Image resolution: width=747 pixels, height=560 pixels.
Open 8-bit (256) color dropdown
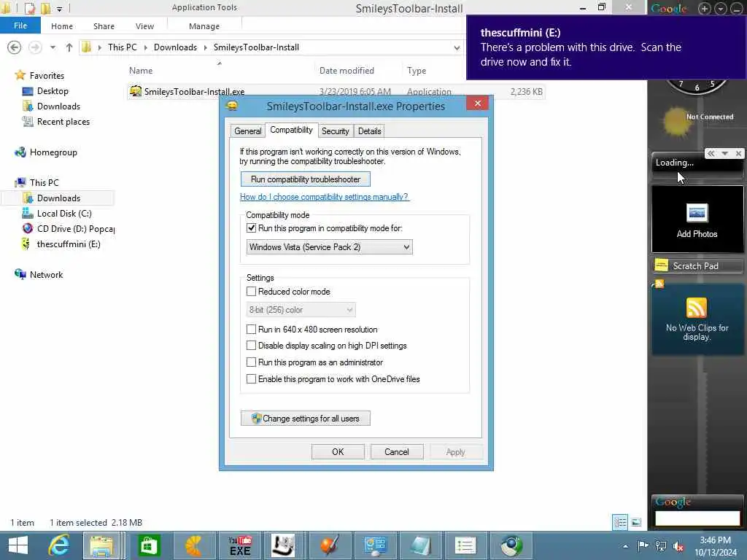301,309
